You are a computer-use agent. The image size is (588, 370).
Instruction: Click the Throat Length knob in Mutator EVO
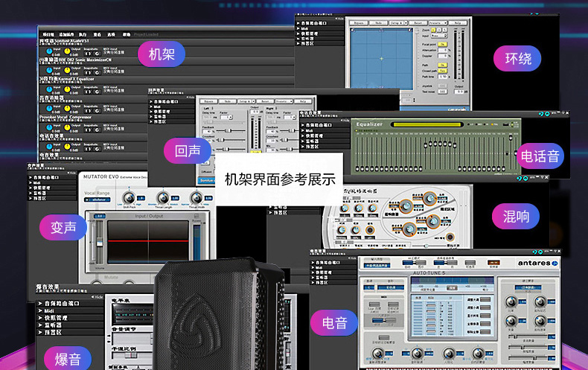click(x=163, y=197)
